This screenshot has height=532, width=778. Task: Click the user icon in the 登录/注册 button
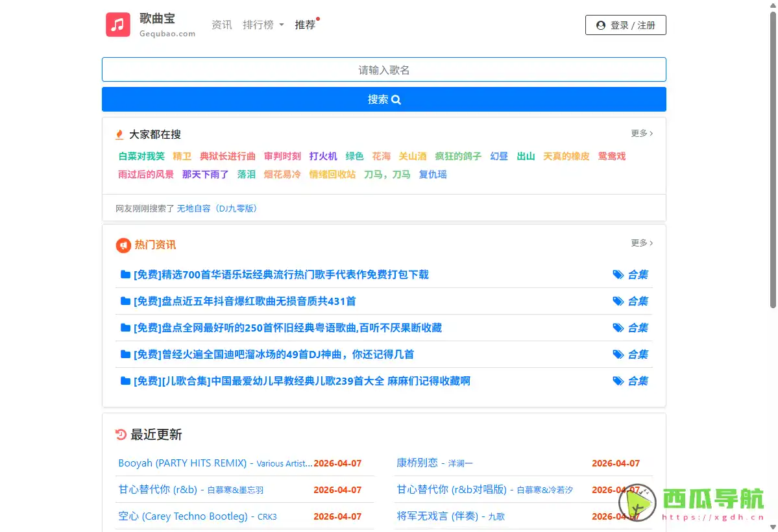coord(600,25)
